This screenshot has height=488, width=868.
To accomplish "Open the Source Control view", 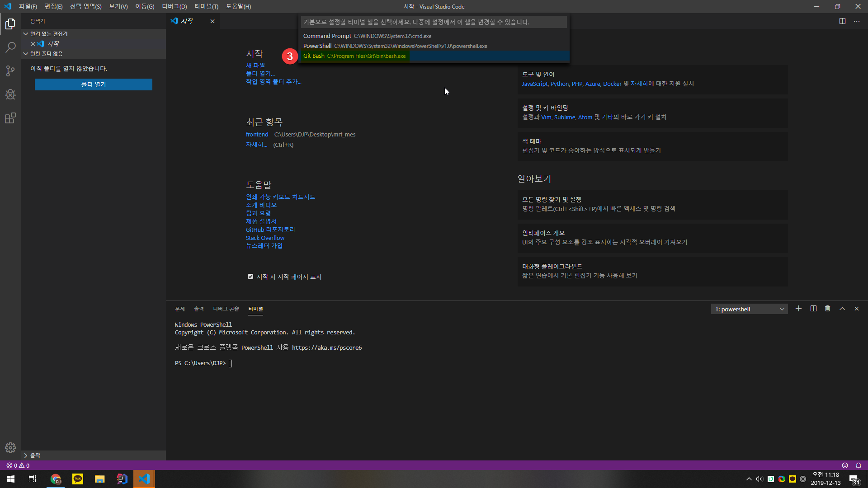I will (x=10, y=71).
